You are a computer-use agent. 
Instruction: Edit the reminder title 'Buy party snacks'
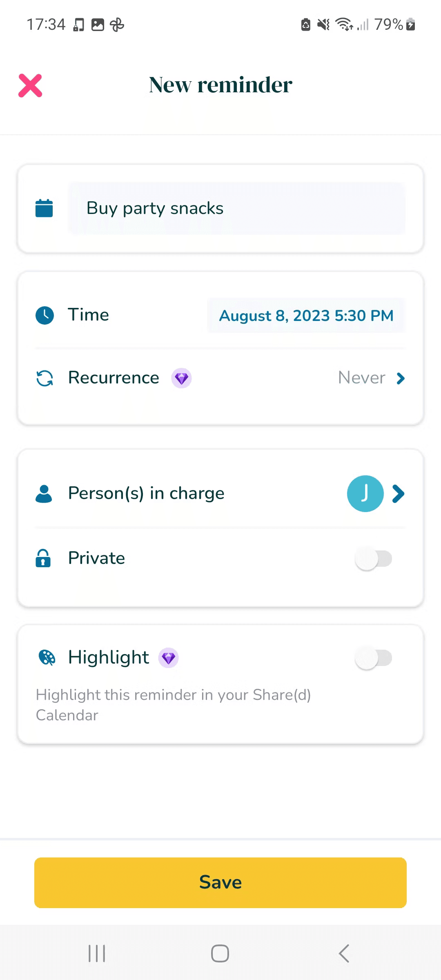[237, 208]
